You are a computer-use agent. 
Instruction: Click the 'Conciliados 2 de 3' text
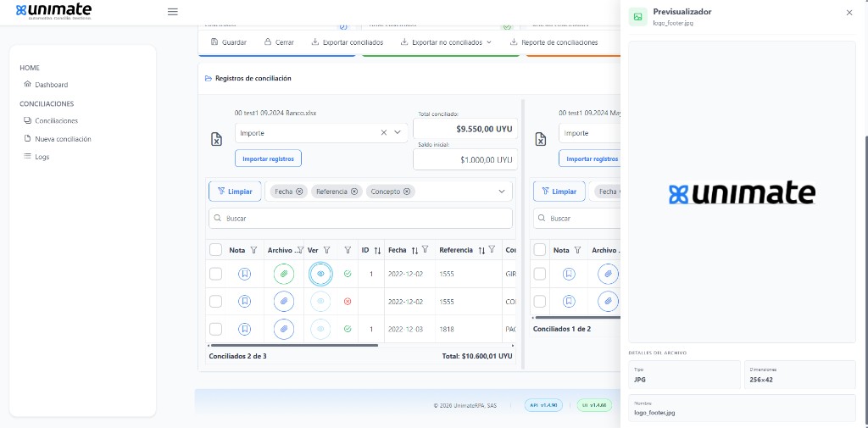click(x=237, y=356)
